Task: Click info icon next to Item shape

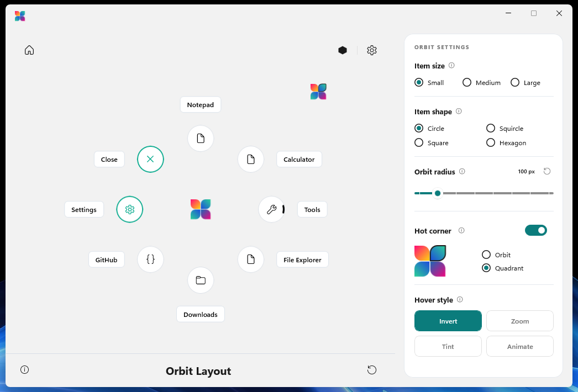Action: click(459, 111)
